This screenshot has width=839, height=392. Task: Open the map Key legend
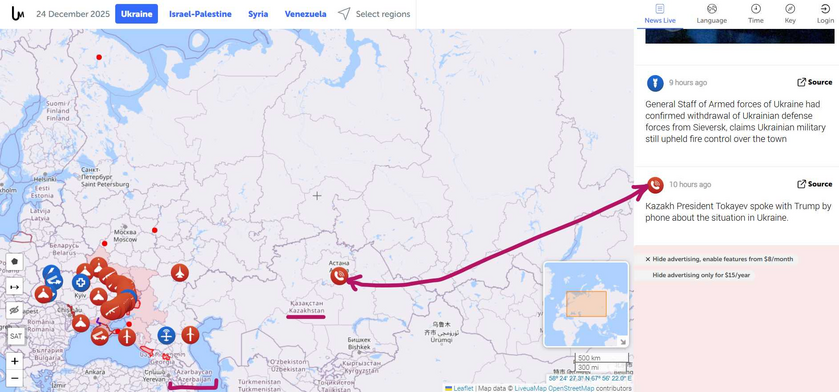[790, 14]
